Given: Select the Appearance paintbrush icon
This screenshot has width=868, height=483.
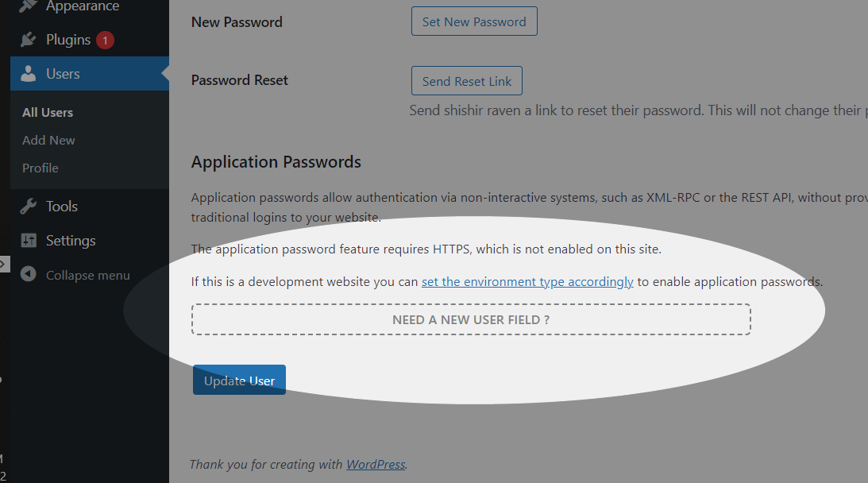Looking at the screenshot, I should pos(28,6).
